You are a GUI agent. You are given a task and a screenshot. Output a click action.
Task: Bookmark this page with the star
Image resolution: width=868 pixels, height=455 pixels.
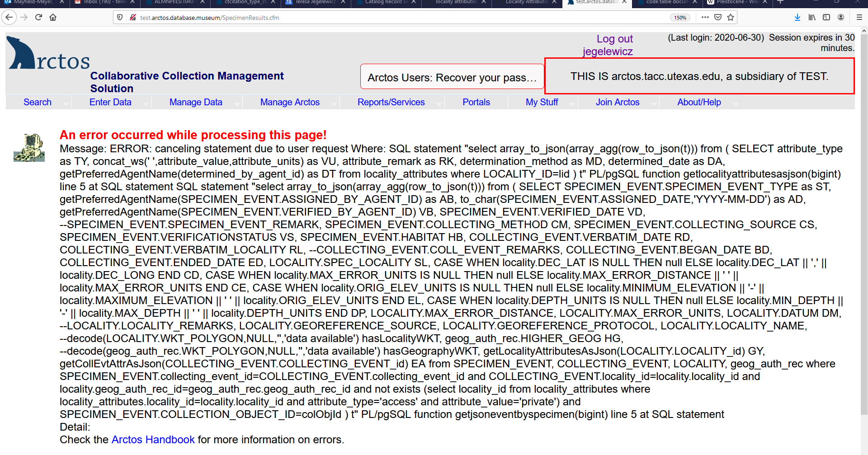[731, 18]
